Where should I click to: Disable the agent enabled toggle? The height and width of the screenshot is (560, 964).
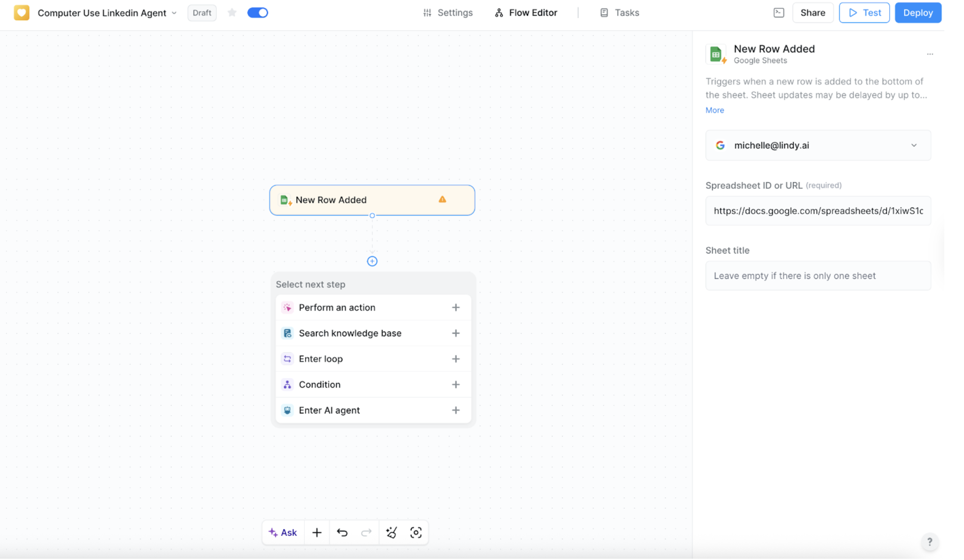pos(257,12)
